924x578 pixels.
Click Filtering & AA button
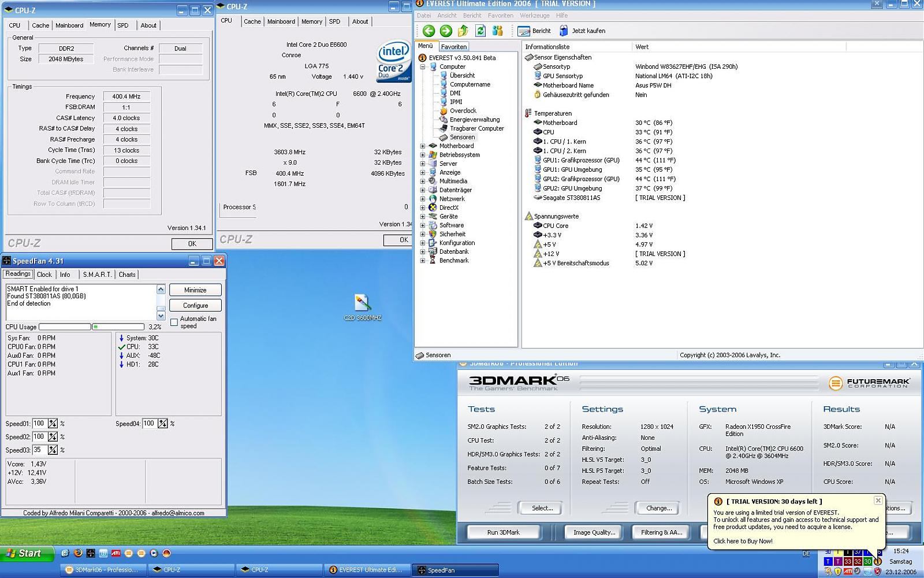point(662,532)
